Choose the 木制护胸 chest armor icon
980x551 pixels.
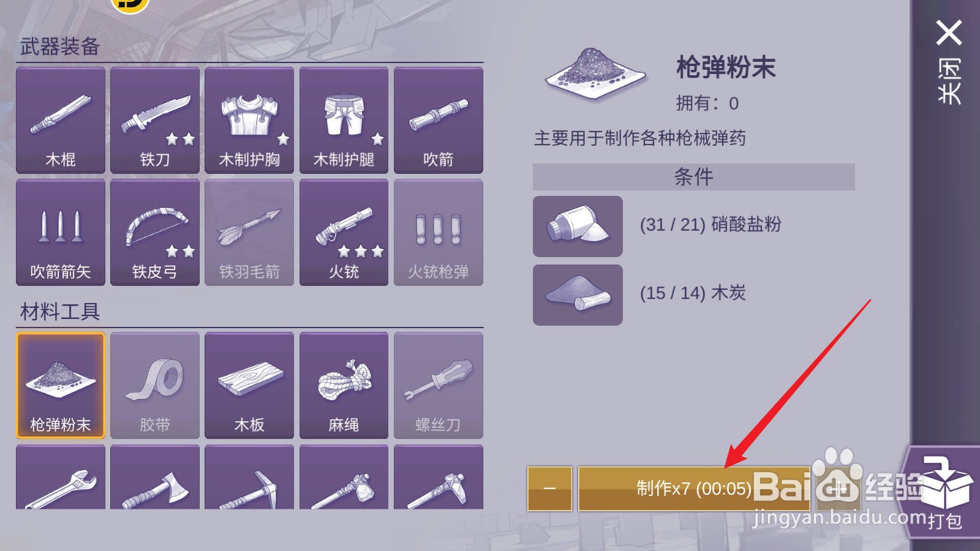(249, 120)
